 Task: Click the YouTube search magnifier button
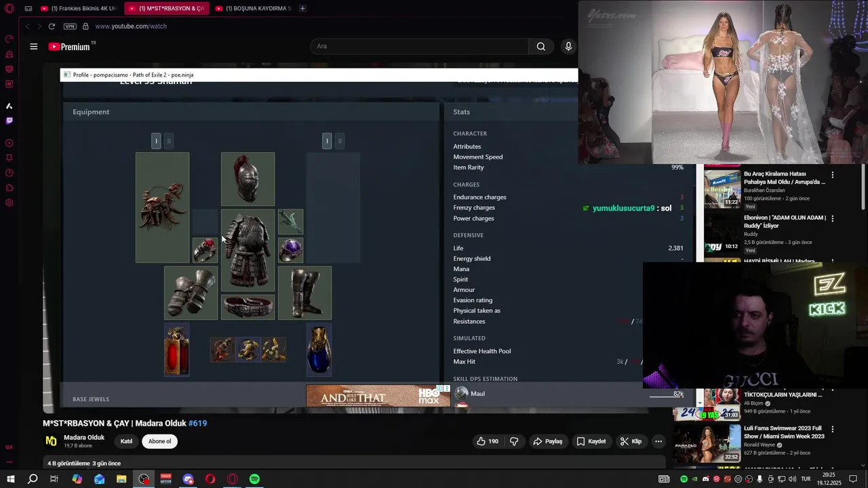tap(540, 46)
